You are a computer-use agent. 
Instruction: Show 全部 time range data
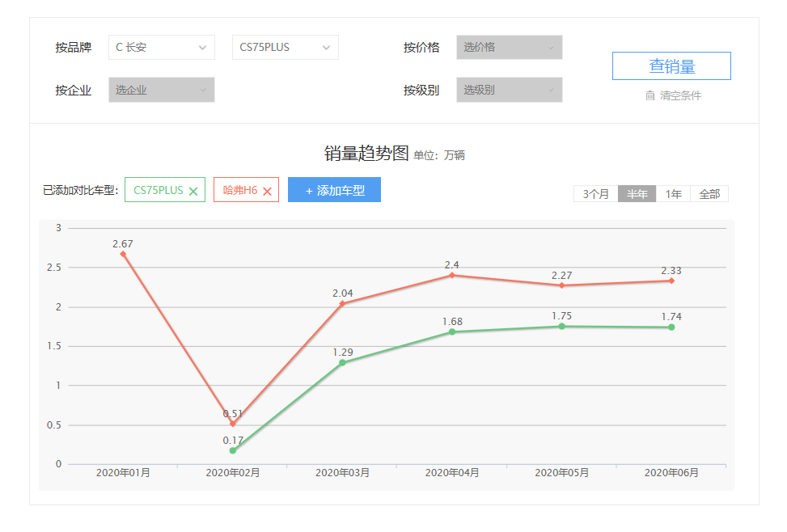[709, 194]
